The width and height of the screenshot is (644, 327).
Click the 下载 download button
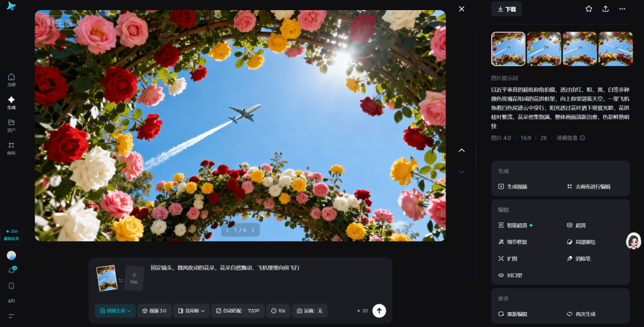[506, 9]
